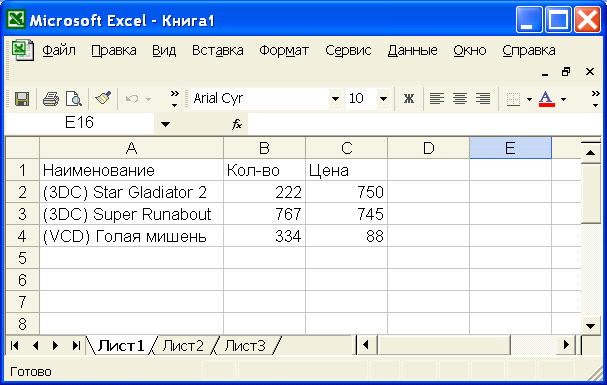Image resolution: width=607 pixels, height=385 pixels.
Task: Select column D header
Action: click(429, 148)
